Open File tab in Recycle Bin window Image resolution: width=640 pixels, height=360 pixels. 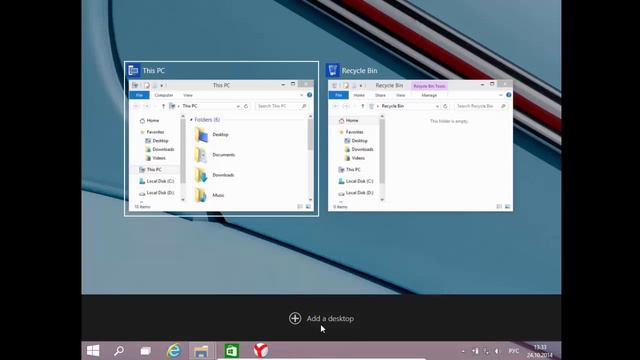(x=338, y=95)
